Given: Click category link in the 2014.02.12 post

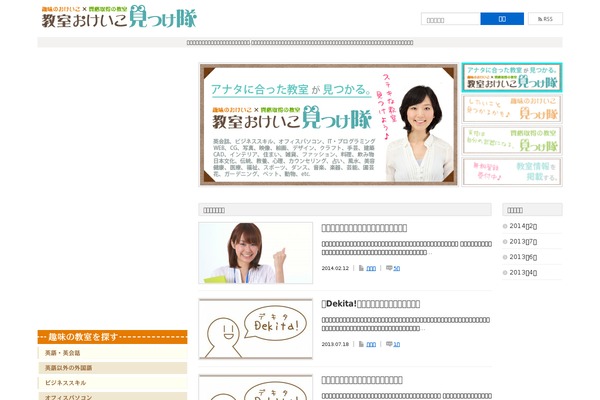Looking at the screenshot, I should (x=371, y=268).
